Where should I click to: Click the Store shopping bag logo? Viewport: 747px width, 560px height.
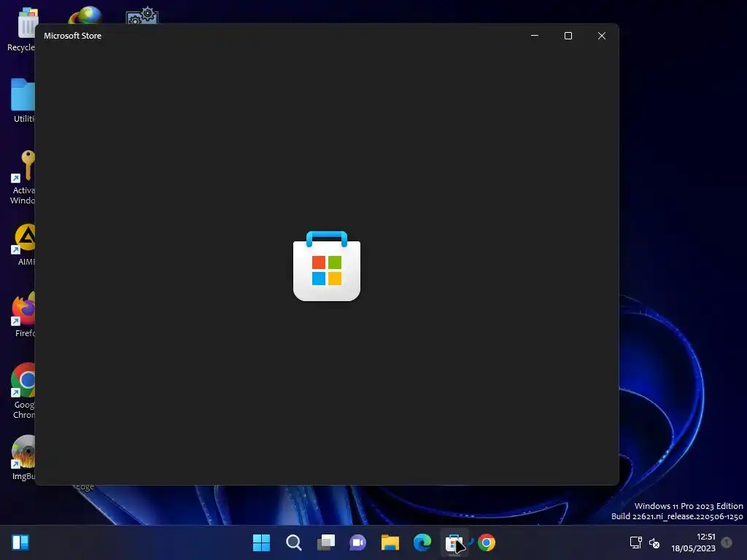pyautogui.click(x=327, y=265)
